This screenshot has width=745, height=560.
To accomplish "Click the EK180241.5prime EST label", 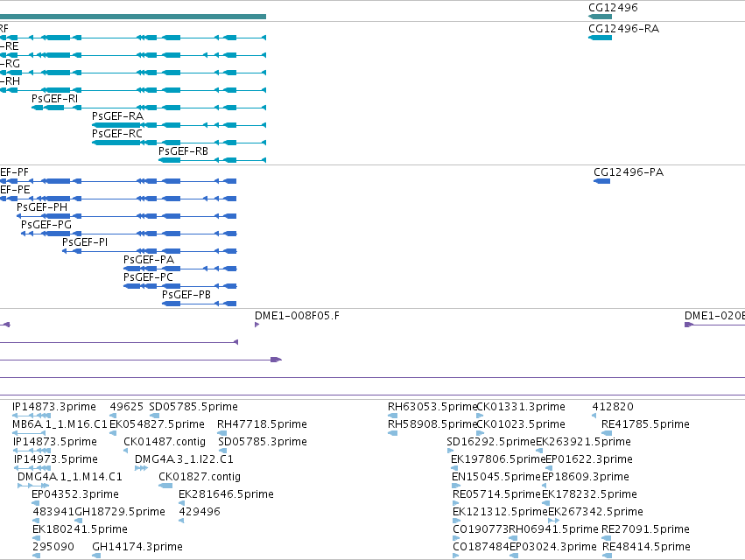I will [x=80, y=529].
